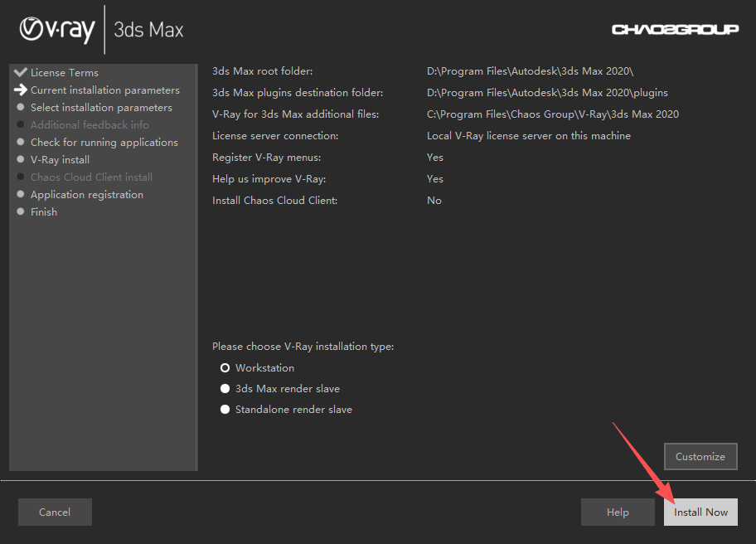Click the Register V-Ray menus Yes value

click(x=435, y=158)
